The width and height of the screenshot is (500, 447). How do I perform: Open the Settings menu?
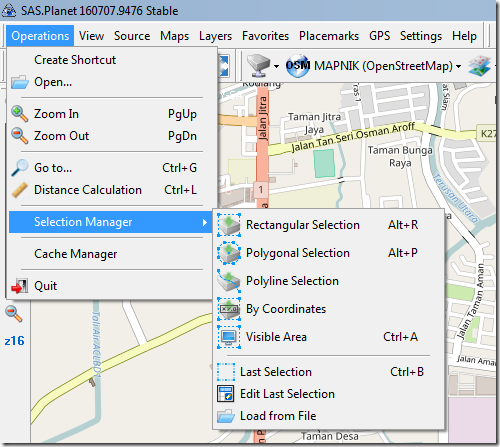tap(421, 36)
